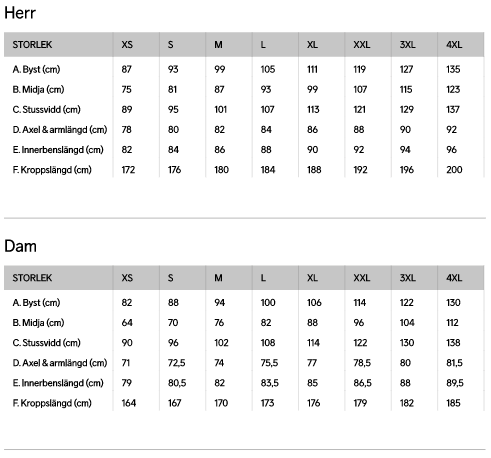
Task: Select Dam Kroppslängd value 164 for XS
Action: (x=128, y=403)
